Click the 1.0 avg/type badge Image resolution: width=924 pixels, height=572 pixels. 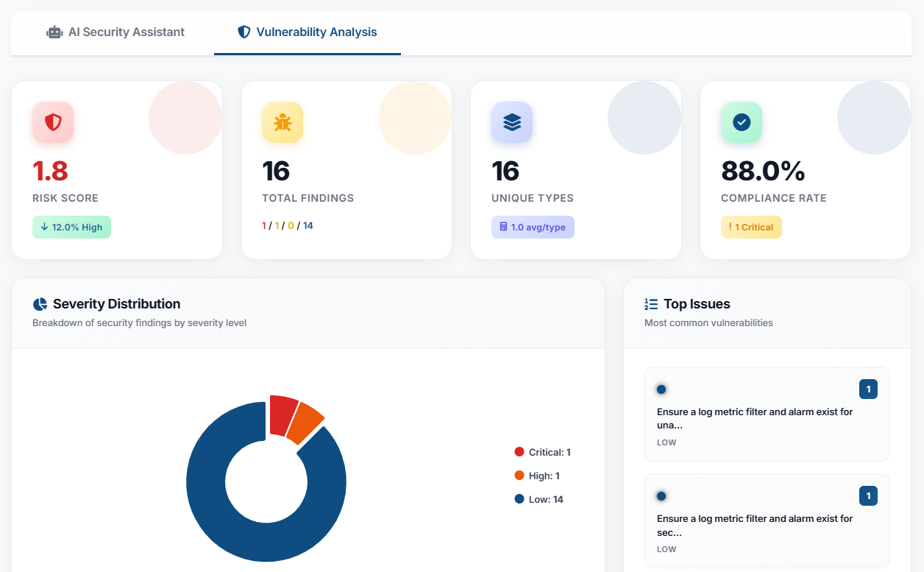(x=533, y=227)
